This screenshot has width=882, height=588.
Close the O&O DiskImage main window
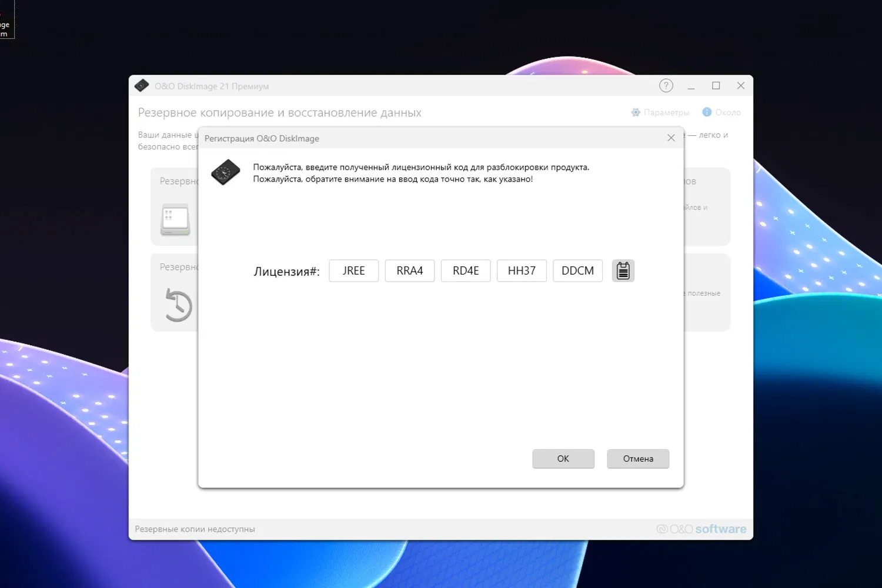741,86
